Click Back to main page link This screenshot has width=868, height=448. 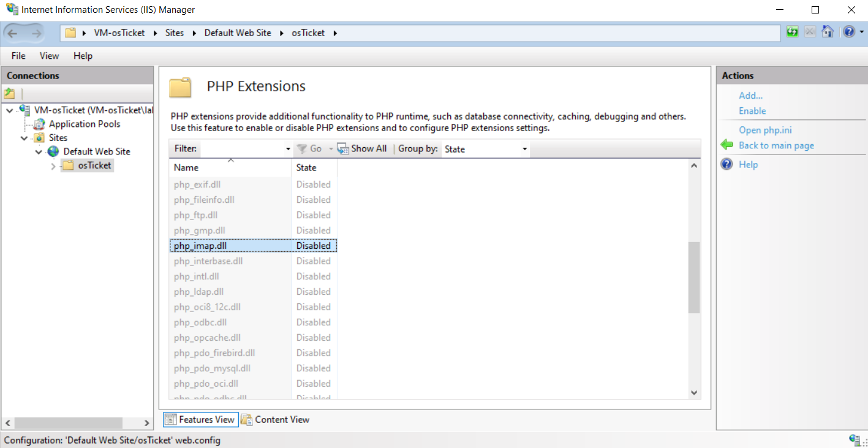[x=776, y=145]
